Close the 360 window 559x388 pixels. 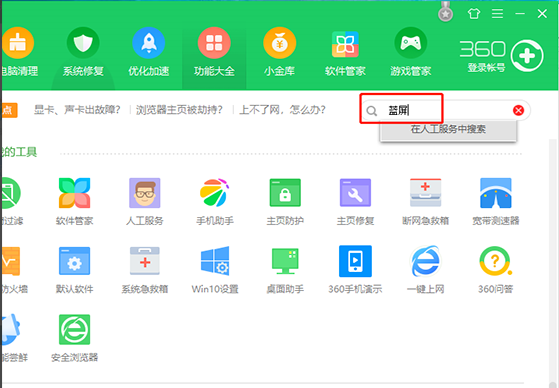(542, 14)
